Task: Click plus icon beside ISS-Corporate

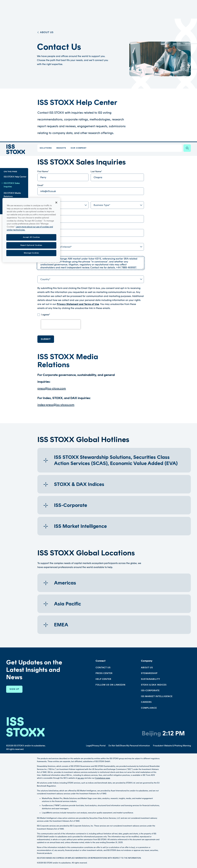Action: (46, 505)
